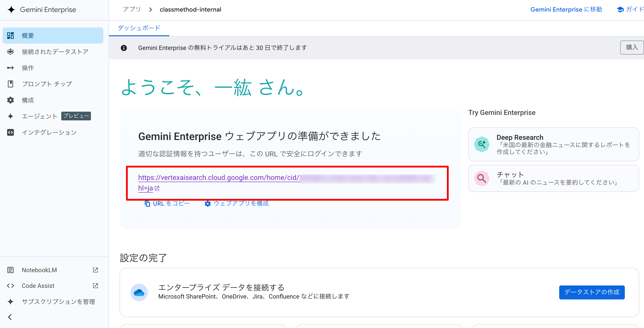Click the 操作 arrow icon in the sidebar
The width and height of the screenshot is (644, 328).
point(10,68)
